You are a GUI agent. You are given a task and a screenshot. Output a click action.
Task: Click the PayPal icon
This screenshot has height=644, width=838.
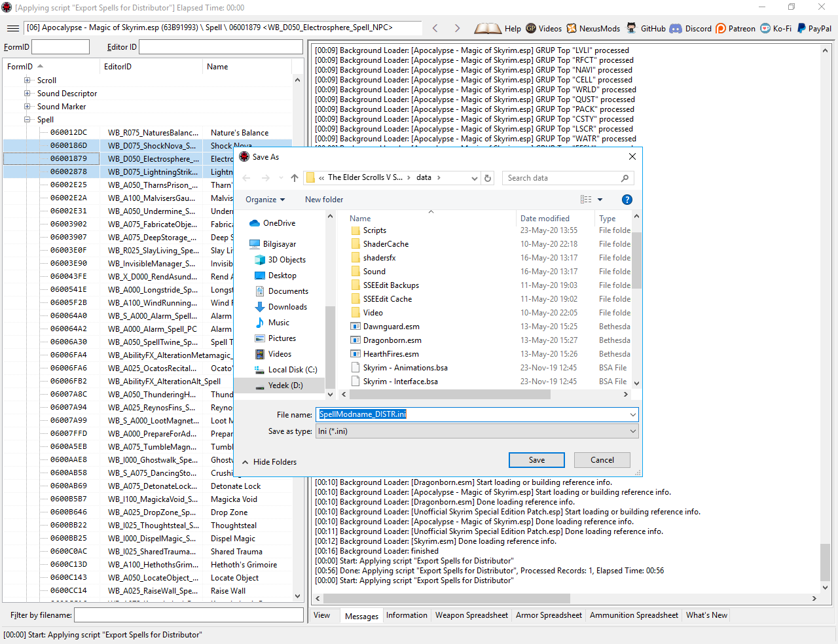(x=801, y=28)
